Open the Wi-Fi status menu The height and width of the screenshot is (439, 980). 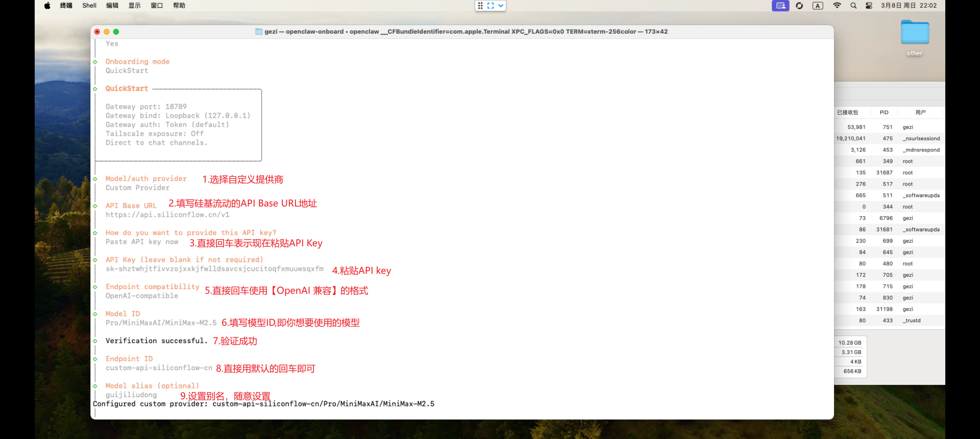coord(837,6)
